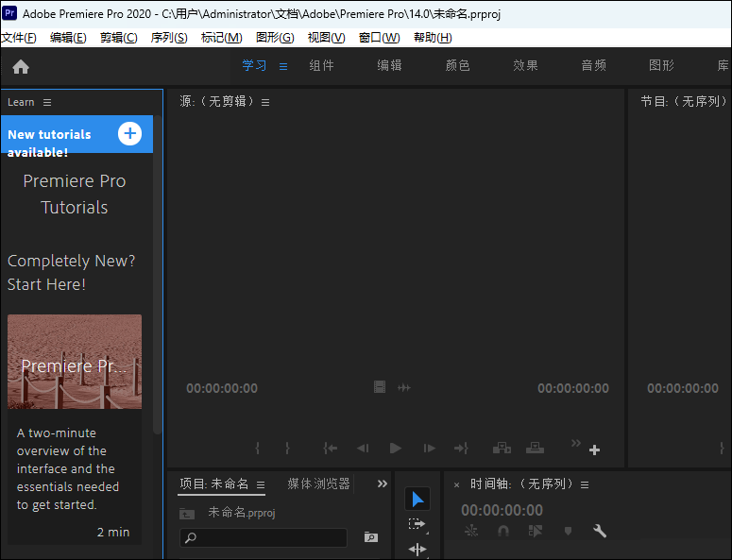Open the 图形(G) menu

275,38
